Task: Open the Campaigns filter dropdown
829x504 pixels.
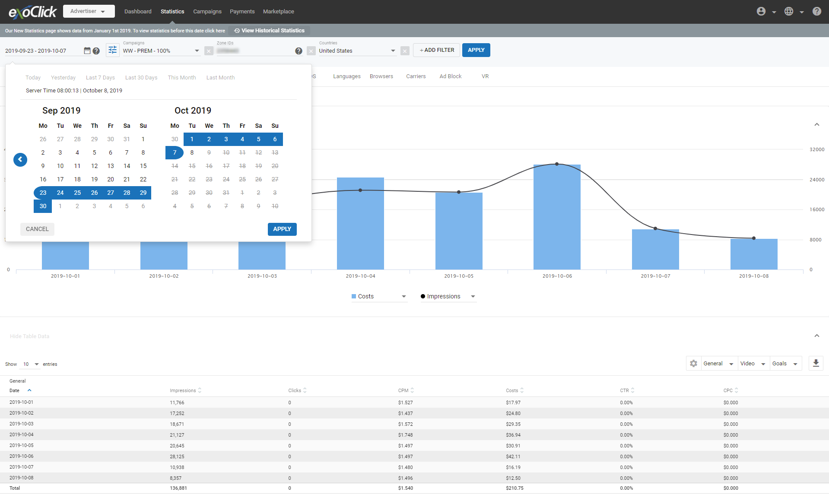Action: 161,51
